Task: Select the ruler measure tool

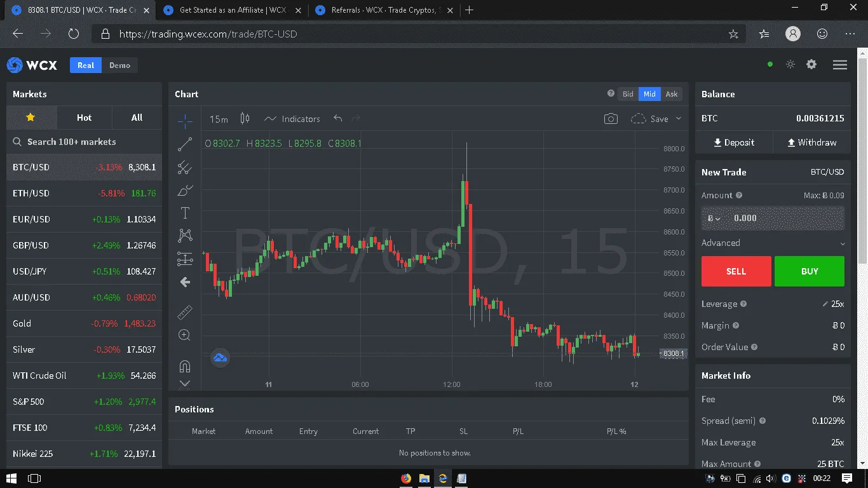Action: click(x=185, y=312)
